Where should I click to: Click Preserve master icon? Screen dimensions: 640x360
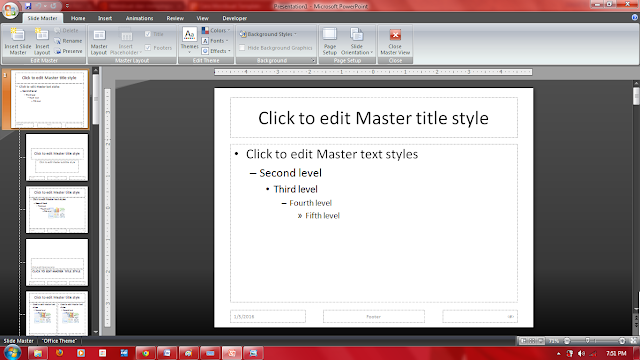[x=58, y=51]
